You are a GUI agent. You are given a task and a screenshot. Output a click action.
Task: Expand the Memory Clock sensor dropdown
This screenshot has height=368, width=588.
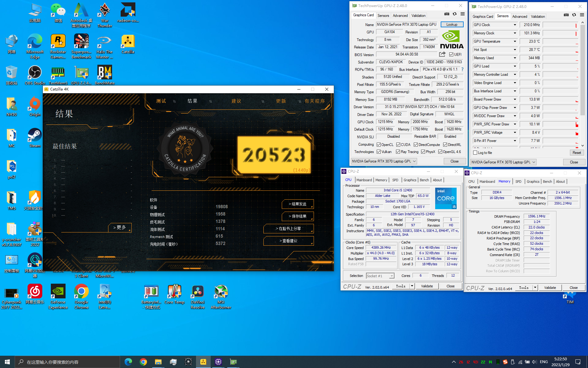click(515, 33)
